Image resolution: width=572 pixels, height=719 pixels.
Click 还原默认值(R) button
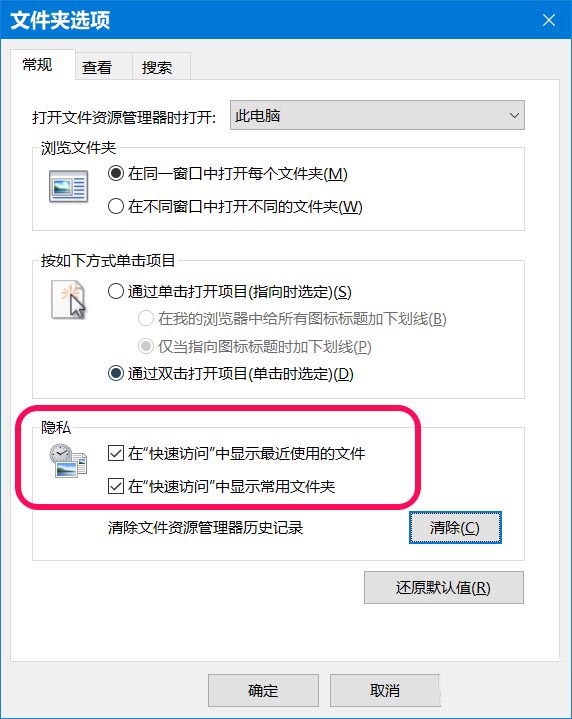tap(444, 587)
